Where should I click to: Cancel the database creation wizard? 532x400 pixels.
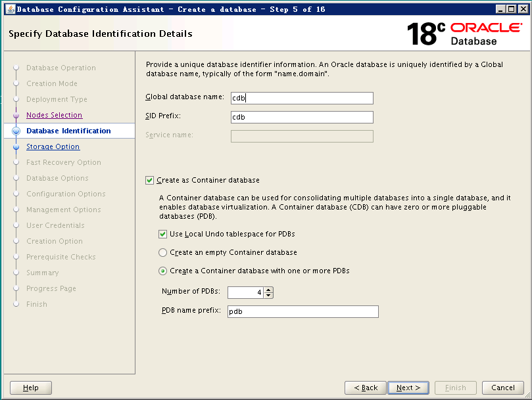503,388
